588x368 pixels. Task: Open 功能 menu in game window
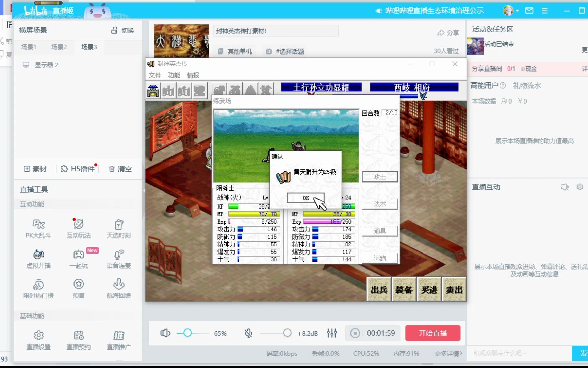[174, 75]
